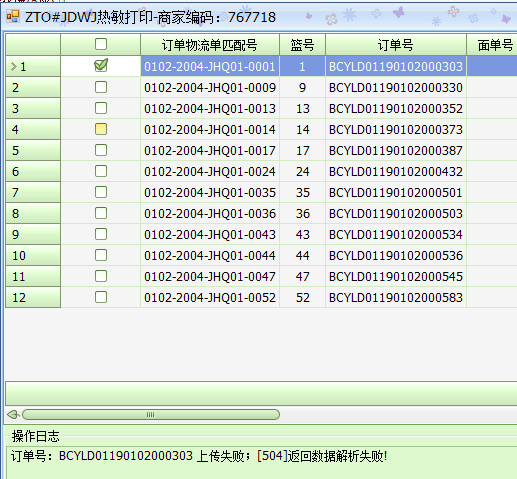The width and height of the screenshot is (517, 479).
Task: Click basket number 44 cell
Action: click(302, 256)
